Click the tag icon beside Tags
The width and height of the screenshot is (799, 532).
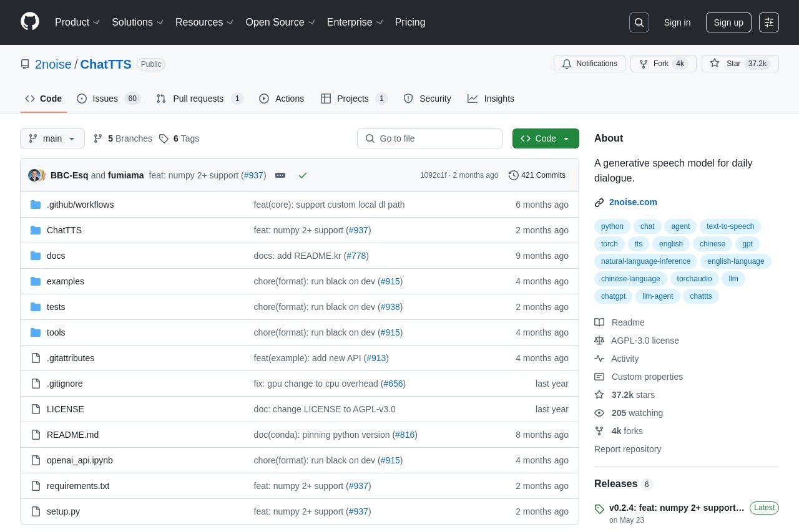point(164,138)
